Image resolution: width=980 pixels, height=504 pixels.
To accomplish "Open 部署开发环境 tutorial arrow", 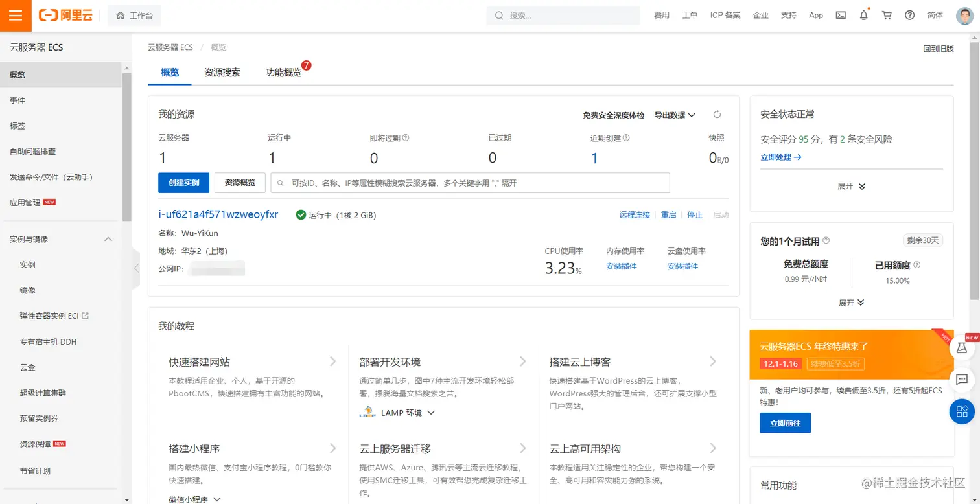I will pos(523,361).
